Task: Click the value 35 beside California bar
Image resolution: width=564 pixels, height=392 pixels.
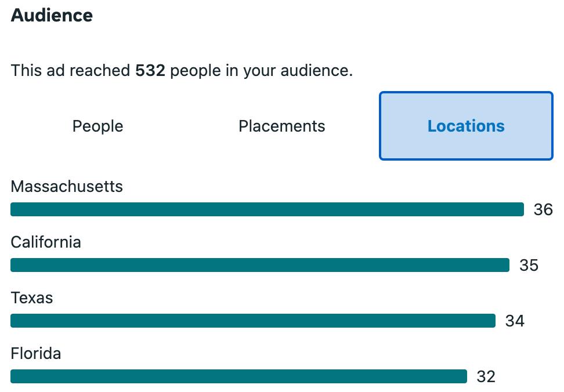Action: click(529, 266)
